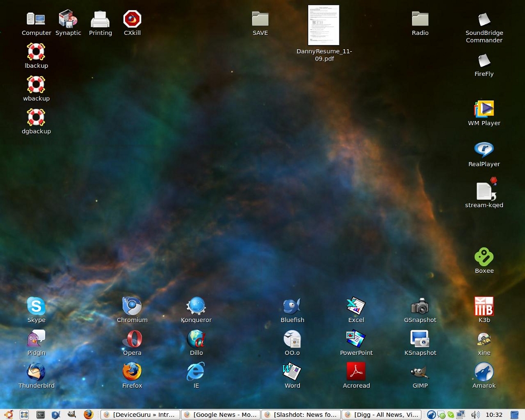Select the DannyResume_11-09.pdf thumbnail
Image resolution: width=525 pixels, height=420 pixels.
(324, 25)
